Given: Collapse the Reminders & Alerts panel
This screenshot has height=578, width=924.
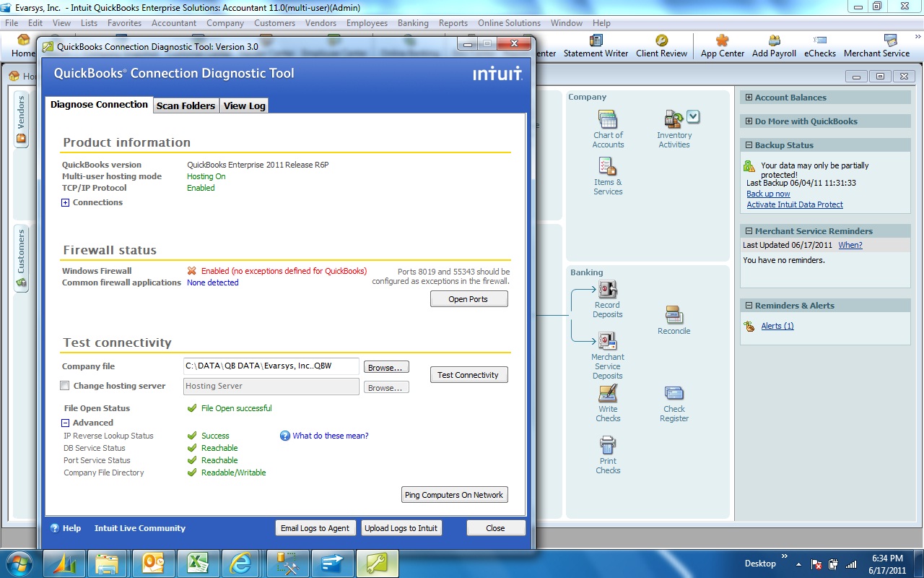Looking at the screenshot, I should coord(749,306).
